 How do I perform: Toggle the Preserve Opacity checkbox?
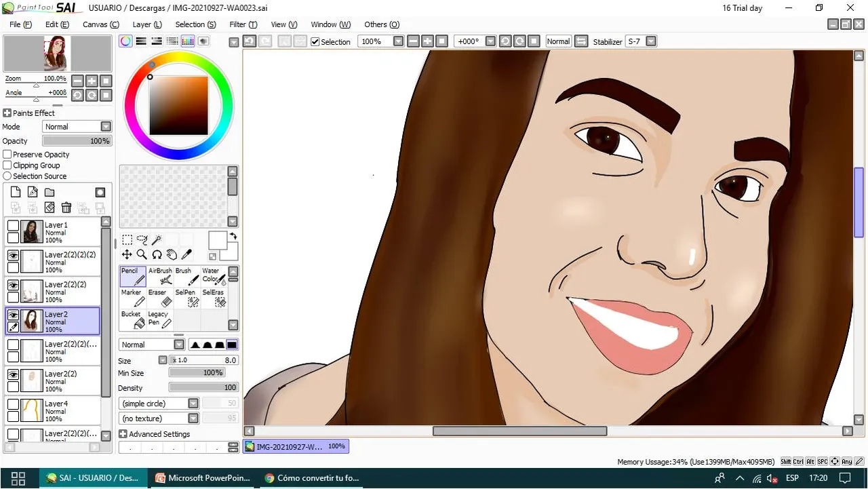tap(7, 155)
